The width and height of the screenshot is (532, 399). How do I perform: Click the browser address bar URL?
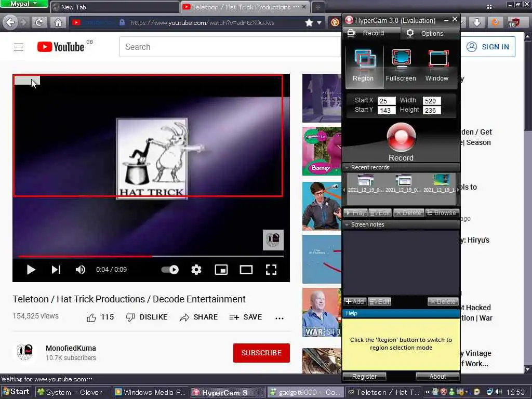(202, 23)
